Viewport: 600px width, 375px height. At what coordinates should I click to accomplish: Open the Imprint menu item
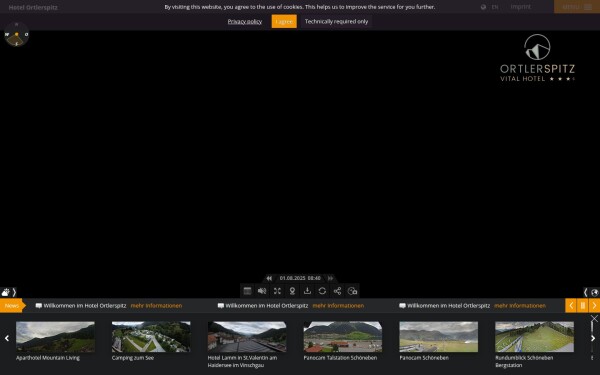(520, 7)
